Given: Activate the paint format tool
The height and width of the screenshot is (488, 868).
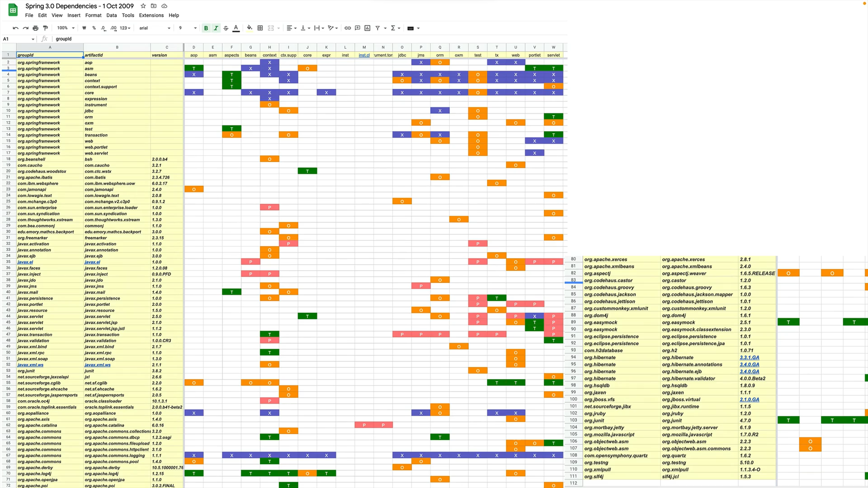Looking at the screenshot, I should point(46,28).
